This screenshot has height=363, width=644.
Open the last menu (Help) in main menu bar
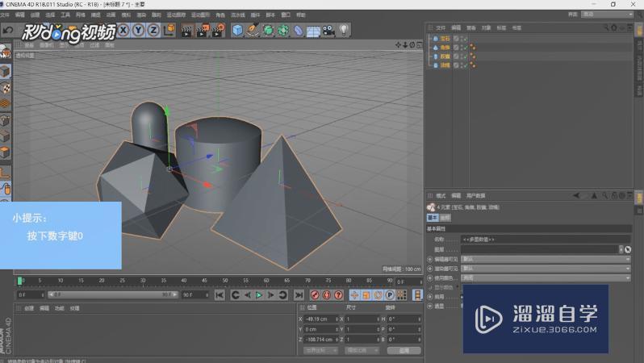pyautogui.click(x=301, y=15)
